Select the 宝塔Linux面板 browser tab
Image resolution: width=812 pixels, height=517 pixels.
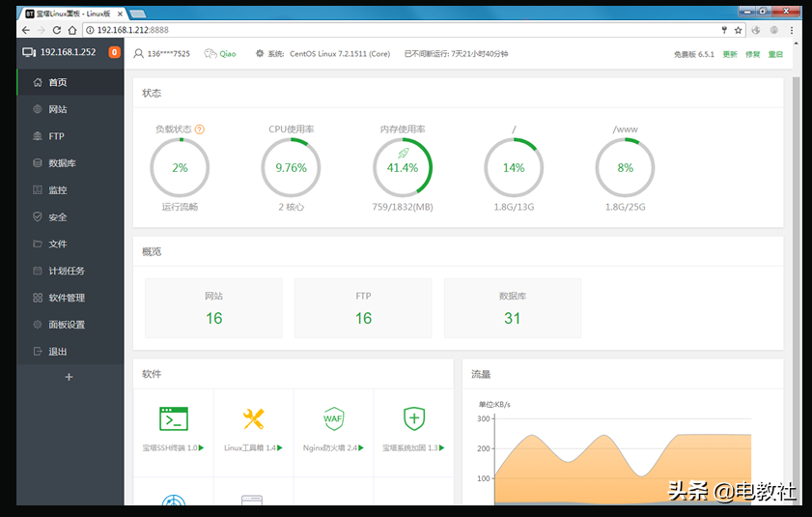(72, 14)
